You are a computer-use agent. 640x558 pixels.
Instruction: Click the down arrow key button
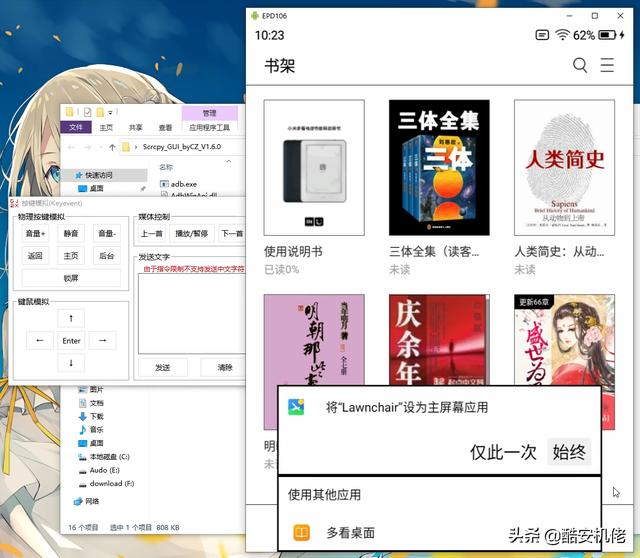71,363
